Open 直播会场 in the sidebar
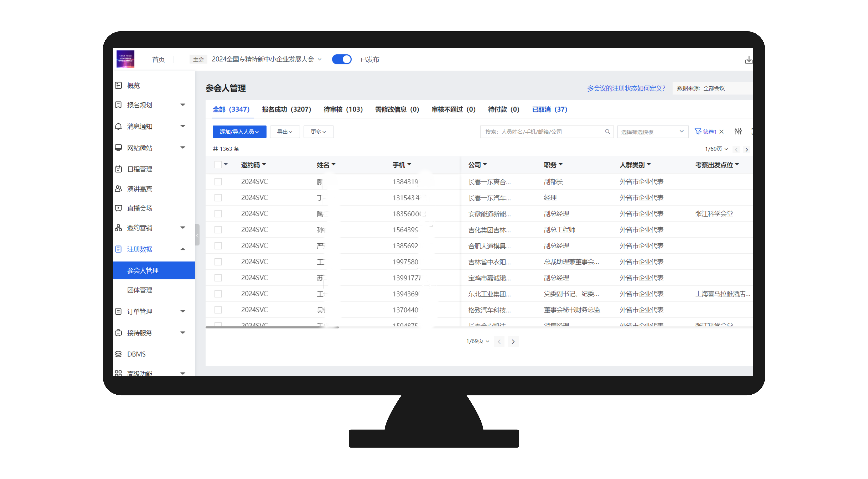Image resolution: width=868 pixels, height=479 pixels. (x=140, y=208)
